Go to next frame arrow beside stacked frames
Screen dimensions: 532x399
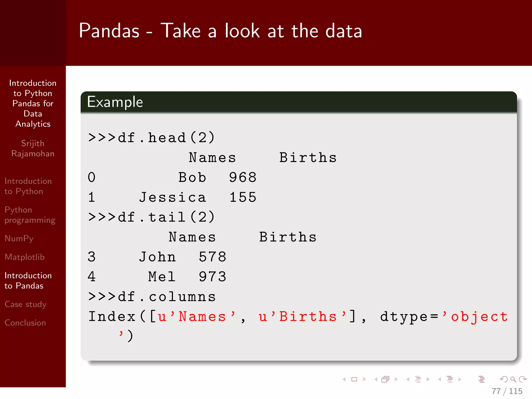396,380
